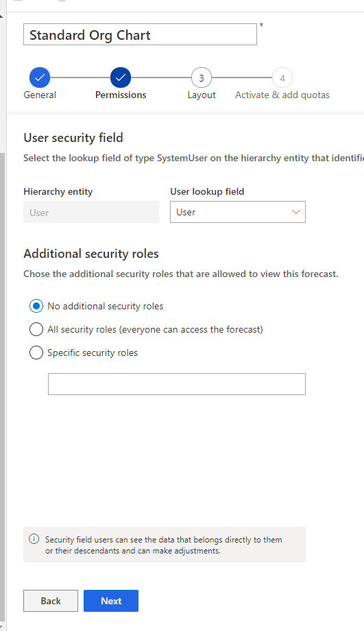
Task: Click the disabled Hierarchy entity User field
Action: click(91, 212)
